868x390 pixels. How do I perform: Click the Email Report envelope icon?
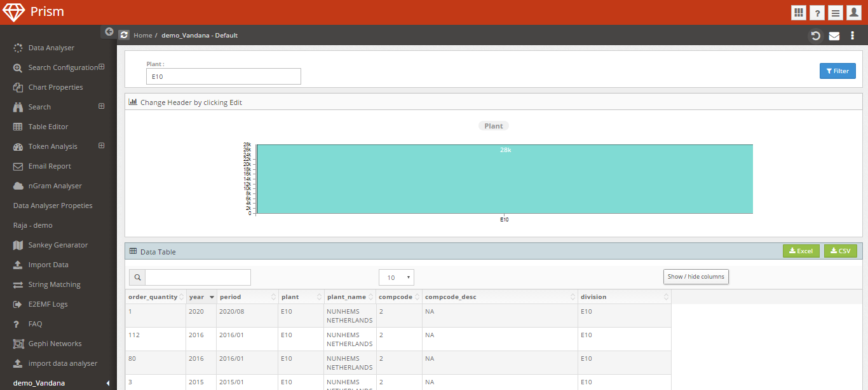pos(18,166)
